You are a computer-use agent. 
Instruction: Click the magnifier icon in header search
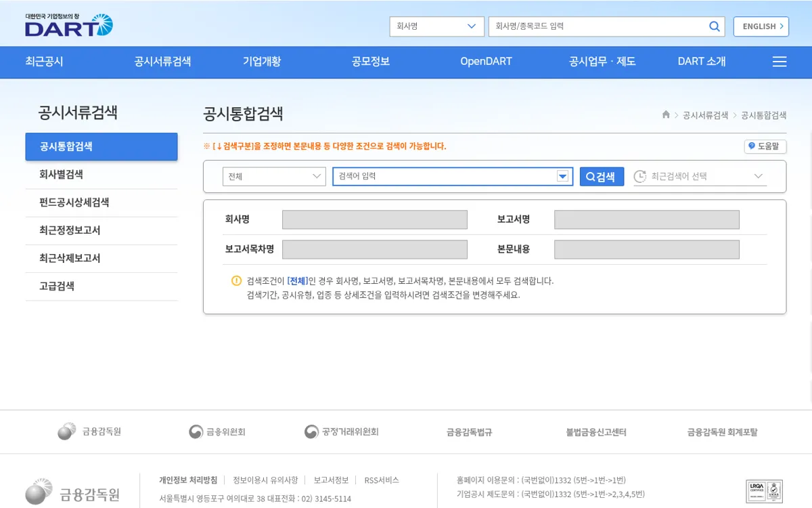[715, 26]
